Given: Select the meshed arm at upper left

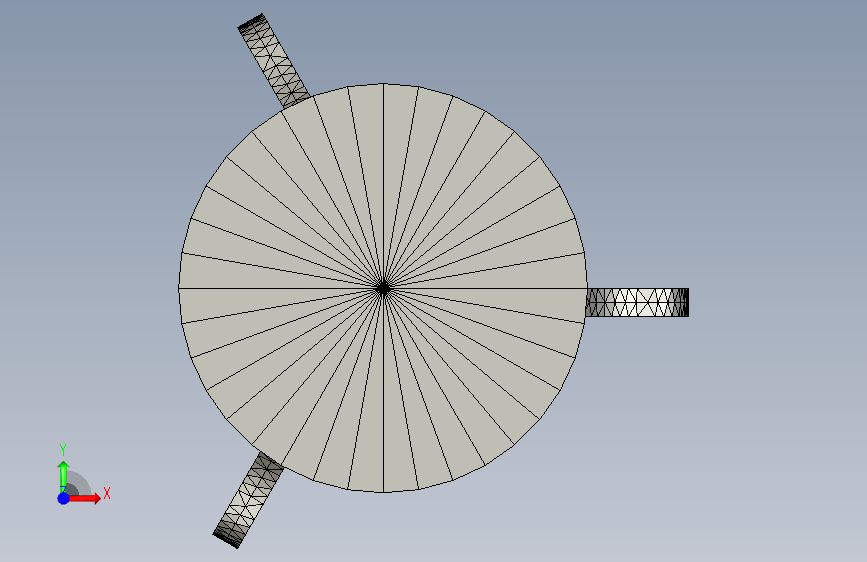Looking at the screenshot, I should pos(274,61).
